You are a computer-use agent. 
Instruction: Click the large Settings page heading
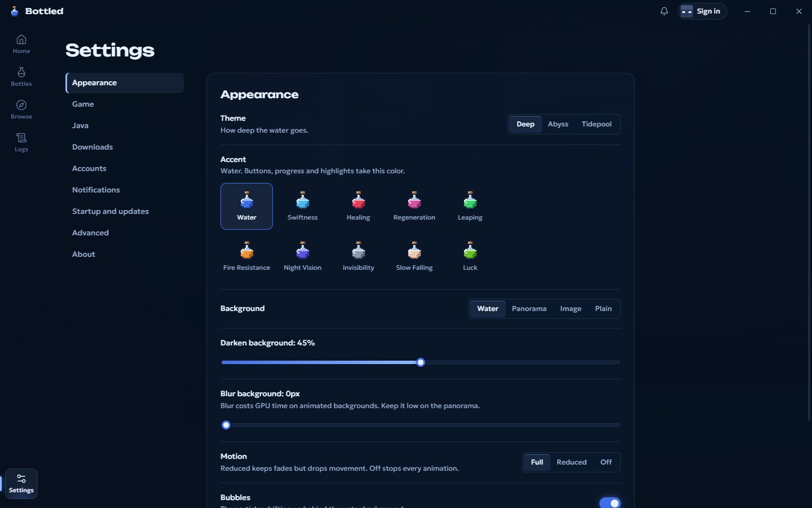110,50
